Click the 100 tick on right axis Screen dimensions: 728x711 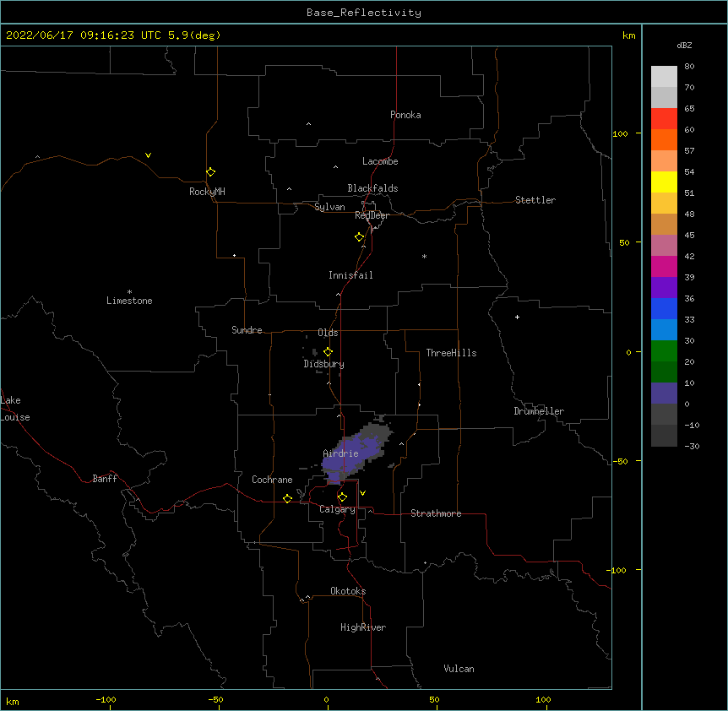pos(620,133)
